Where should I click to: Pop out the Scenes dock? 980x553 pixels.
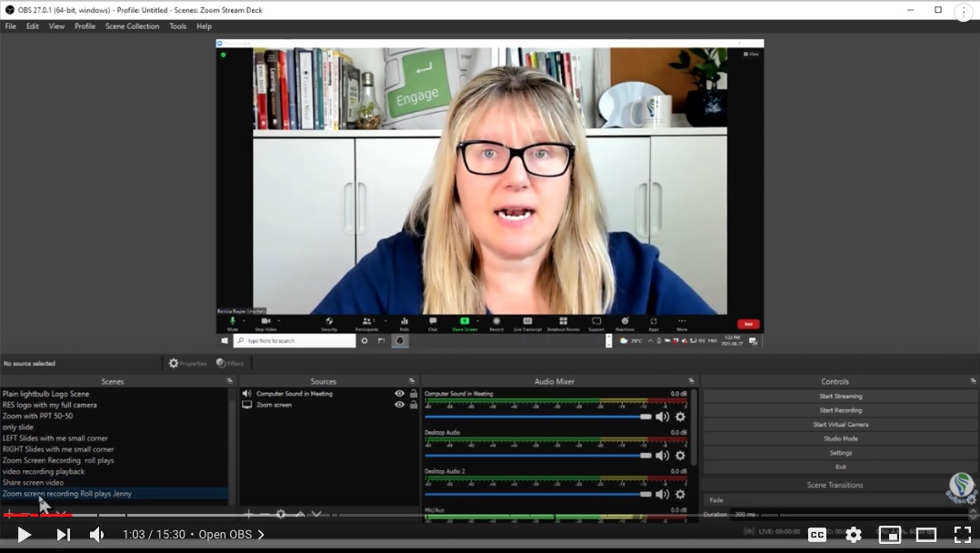tap(229, 381)
